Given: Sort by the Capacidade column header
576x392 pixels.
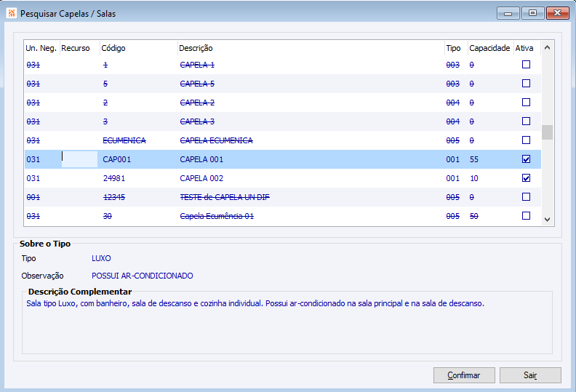Looking at the screenshot, I should 490,48.
